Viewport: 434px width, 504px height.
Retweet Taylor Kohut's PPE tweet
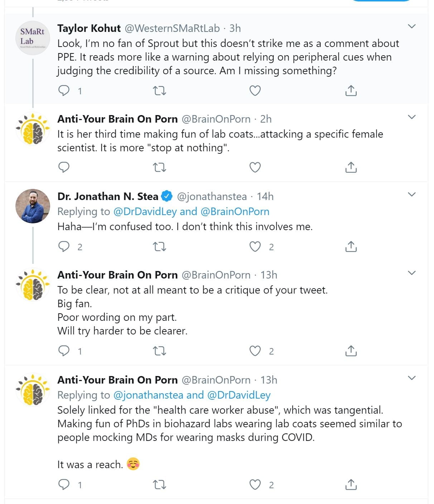click(x=159, y=91)
